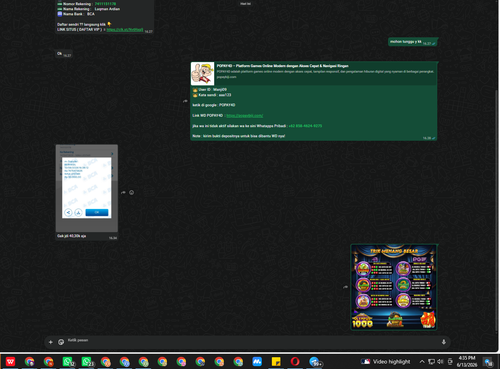Image resolution: width=500 pixels, height=369 pixels.
Task: Open WhatsApp taskbar icon with badge 23
Action: click(87, 361)
